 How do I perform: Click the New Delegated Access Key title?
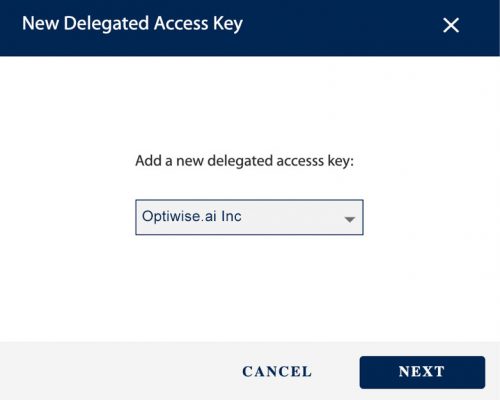[x=132, y=24]
